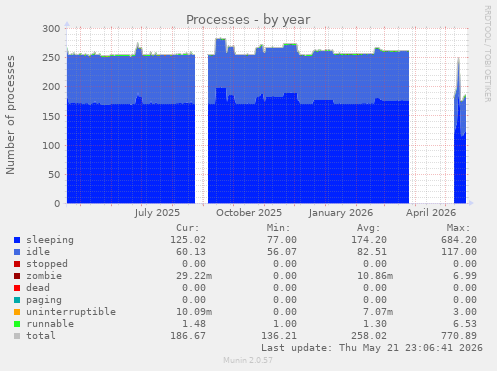This screenshot has height=371, width=497.
Task: Select the 'sleeping' legend label
Action: point(50,240)
